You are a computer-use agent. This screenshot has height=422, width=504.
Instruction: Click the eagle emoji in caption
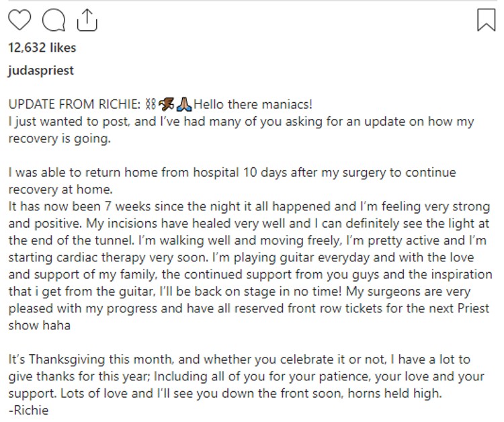pyautogui.click(x=166, y=104)
